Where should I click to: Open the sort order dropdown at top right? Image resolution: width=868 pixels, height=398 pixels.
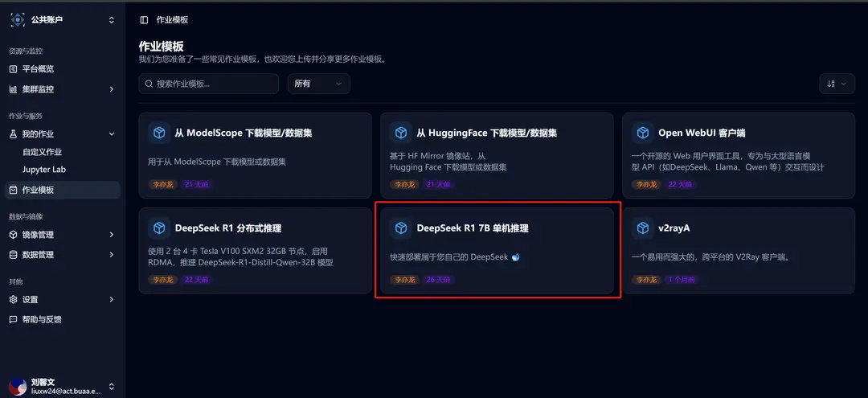pos(837,84)
